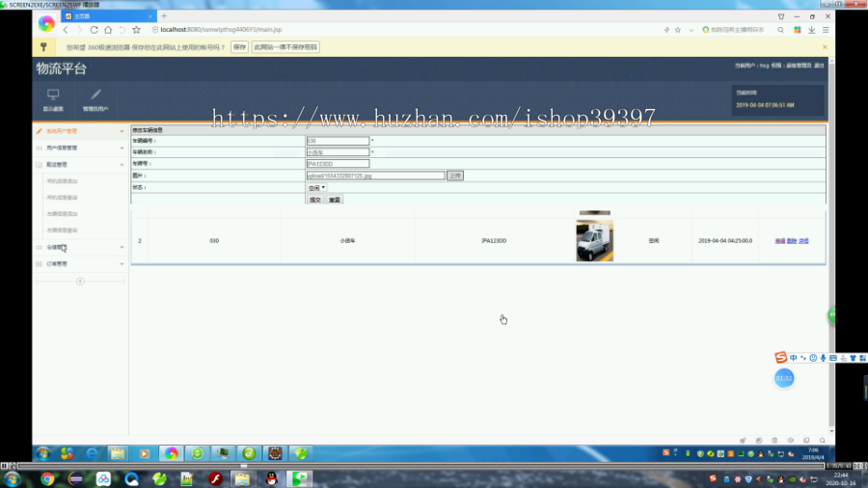
Task: Click outer Windows start button
Action: 13,478
